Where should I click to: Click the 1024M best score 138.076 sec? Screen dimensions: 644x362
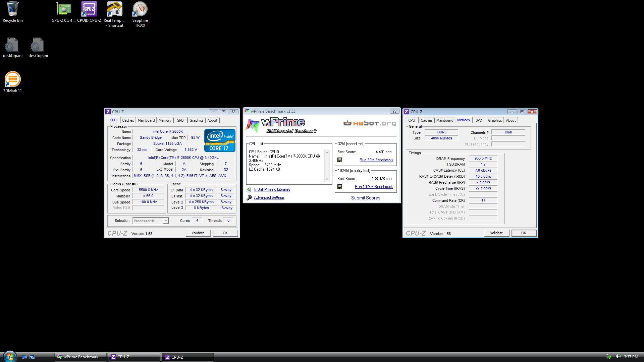pos(381,179)
